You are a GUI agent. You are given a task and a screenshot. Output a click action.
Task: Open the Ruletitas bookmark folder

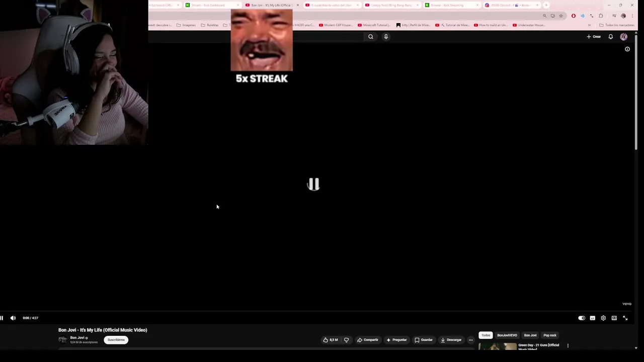(210, 25)
